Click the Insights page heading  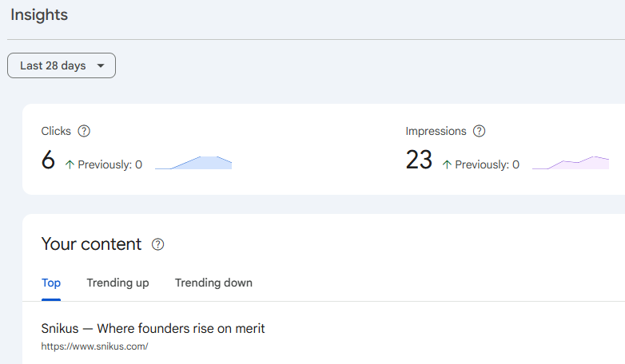39,14
